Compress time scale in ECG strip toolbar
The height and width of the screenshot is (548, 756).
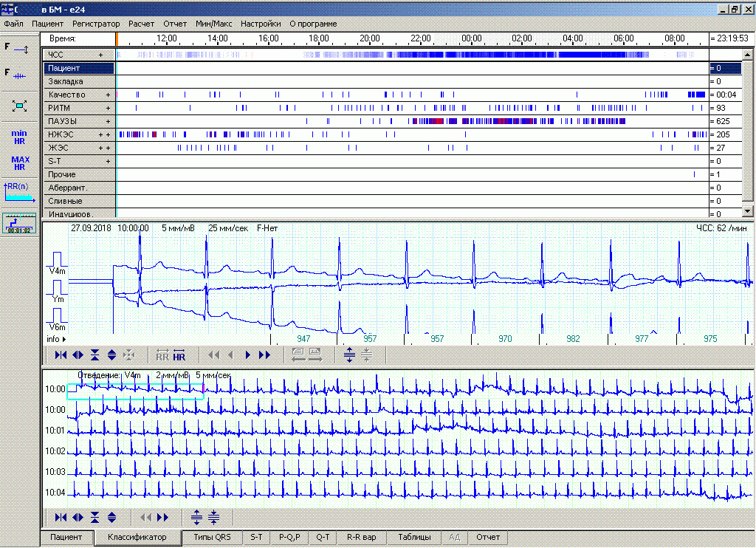pos(61,355)
